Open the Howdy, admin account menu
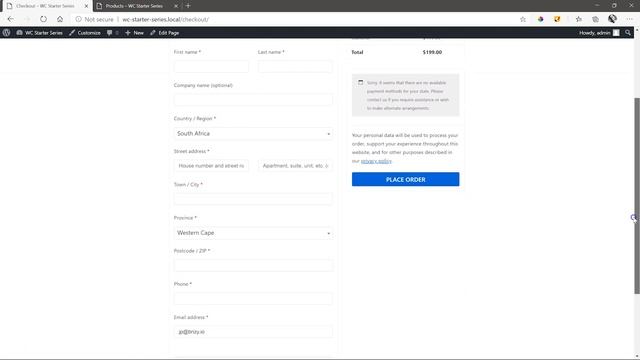The width and height of the screenshot is (640, 360). [599, 33]
